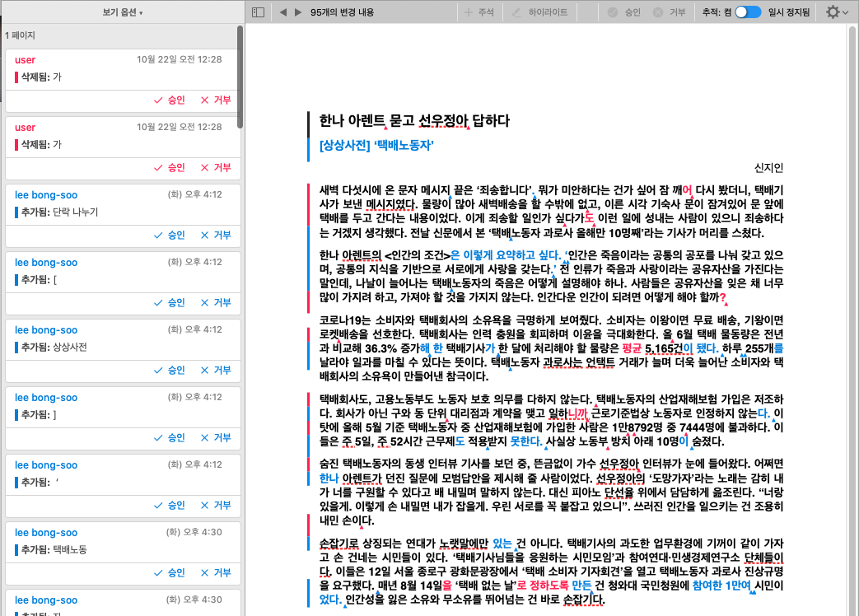This screenshot has height=616, width=859.
Task: Click the paragraph starting 코로나19는 소비자와
Action: coord(551,348)
